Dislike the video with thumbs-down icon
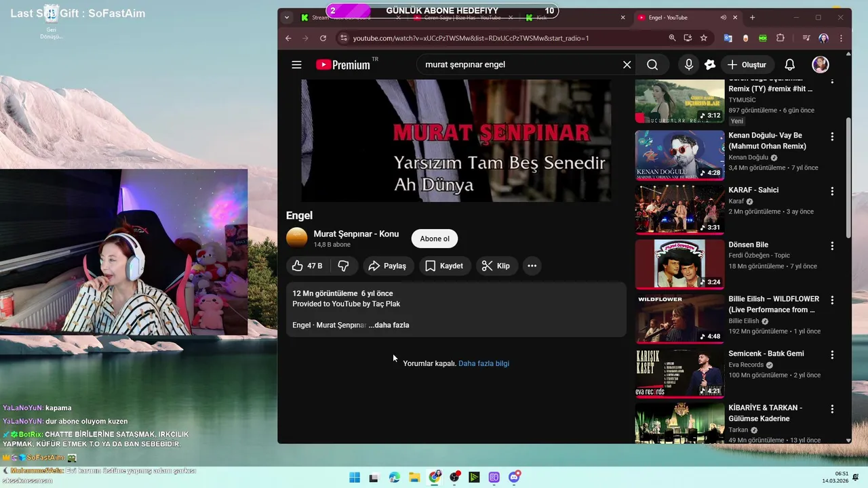The width and height of the screenshot is (868, 488). click(344, 266)
